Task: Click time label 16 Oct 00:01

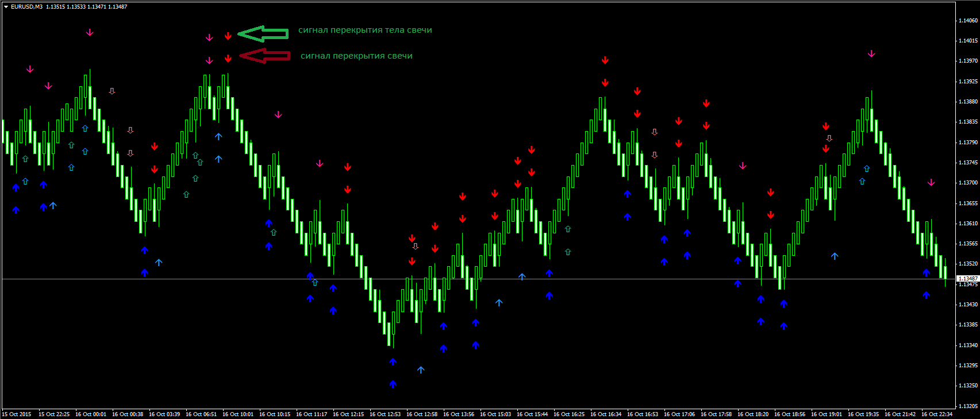Action: click(91, 414)
